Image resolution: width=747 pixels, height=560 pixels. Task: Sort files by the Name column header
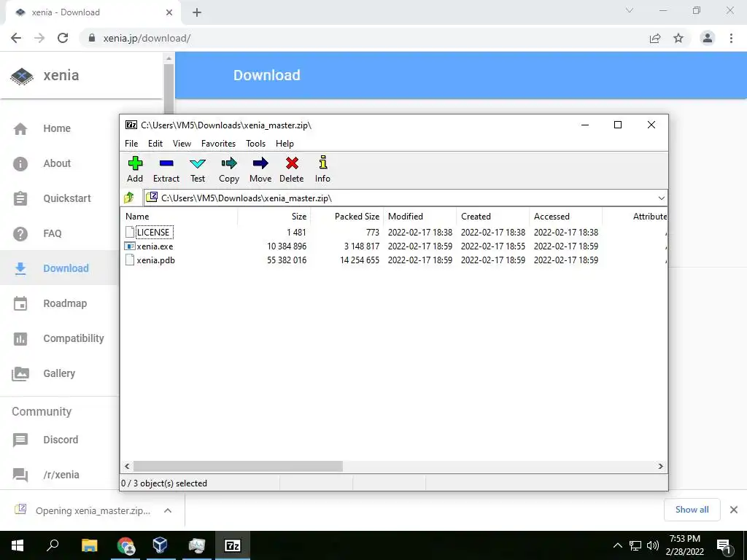pyautogui.click(x=179, y=216)
